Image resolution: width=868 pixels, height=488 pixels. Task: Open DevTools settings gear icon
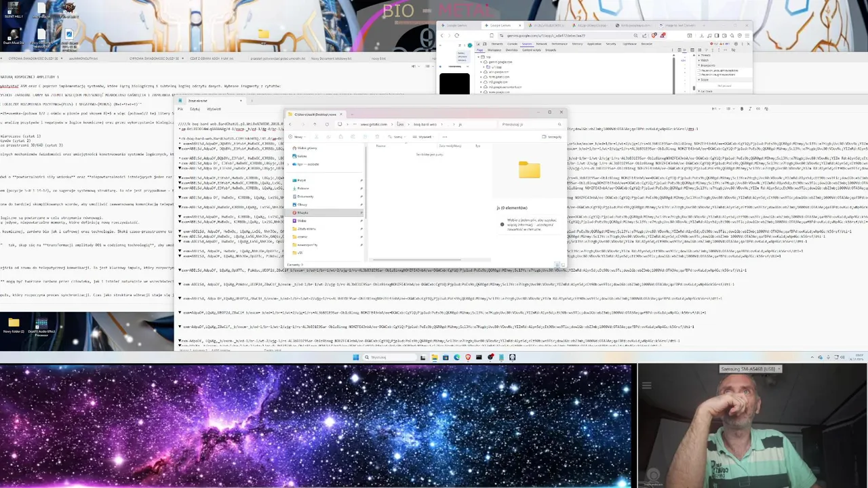736,44
